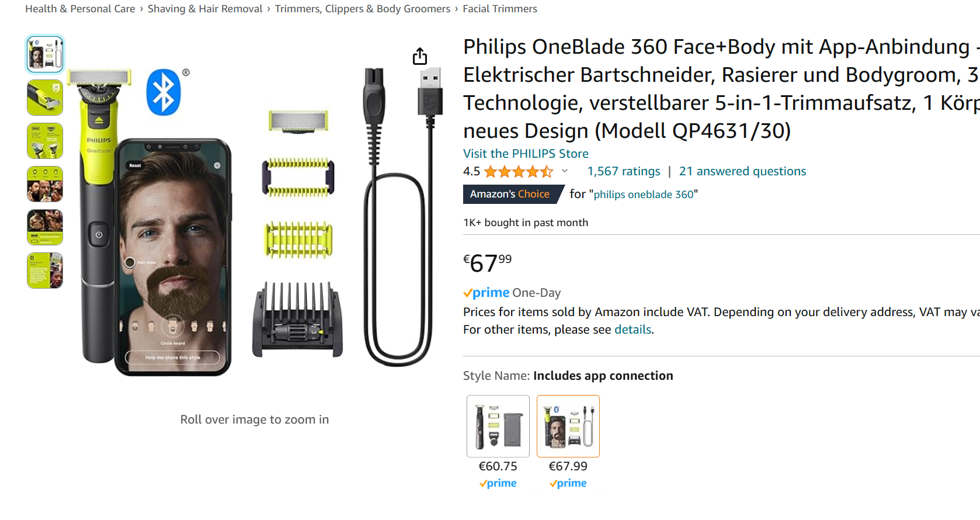Open the Facial Trimmers breadcrumb
Viewport: 980px width, 520px height.
500,9
